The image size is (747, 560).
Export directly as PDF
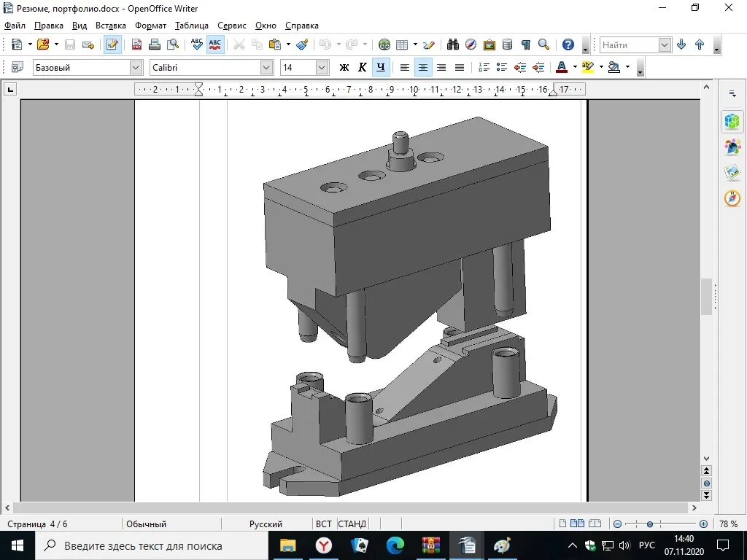pos(136,44)
